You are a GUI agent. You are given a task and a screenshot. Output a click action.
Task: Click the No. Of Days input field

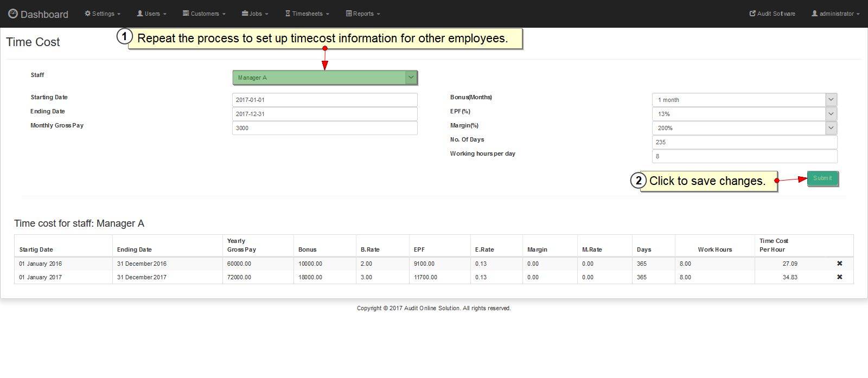[x=744, y=142]
